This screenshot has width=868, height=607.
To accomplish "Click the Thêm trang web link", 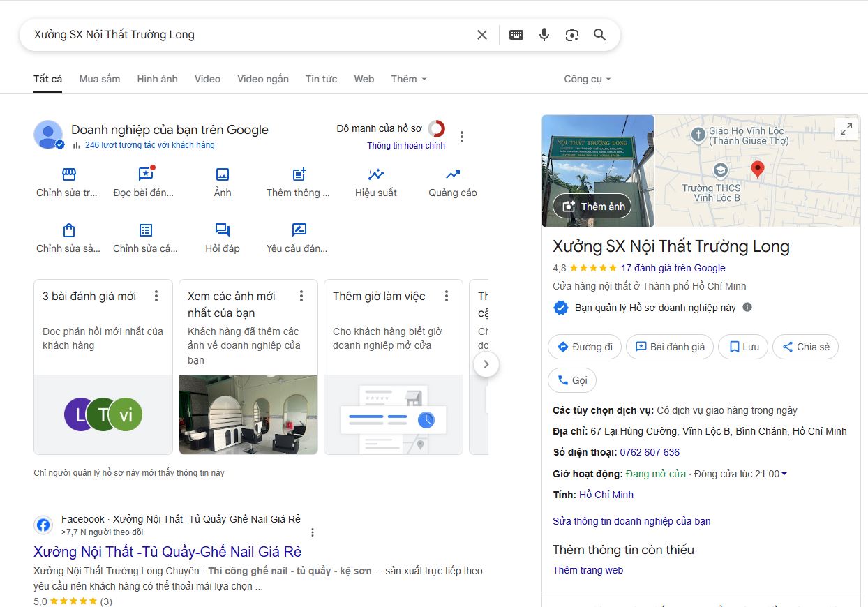I will point(588,570).
